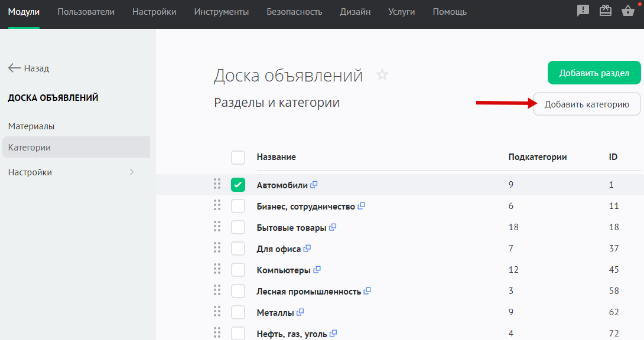Open the shopping basket icon

tap(628, 11)
